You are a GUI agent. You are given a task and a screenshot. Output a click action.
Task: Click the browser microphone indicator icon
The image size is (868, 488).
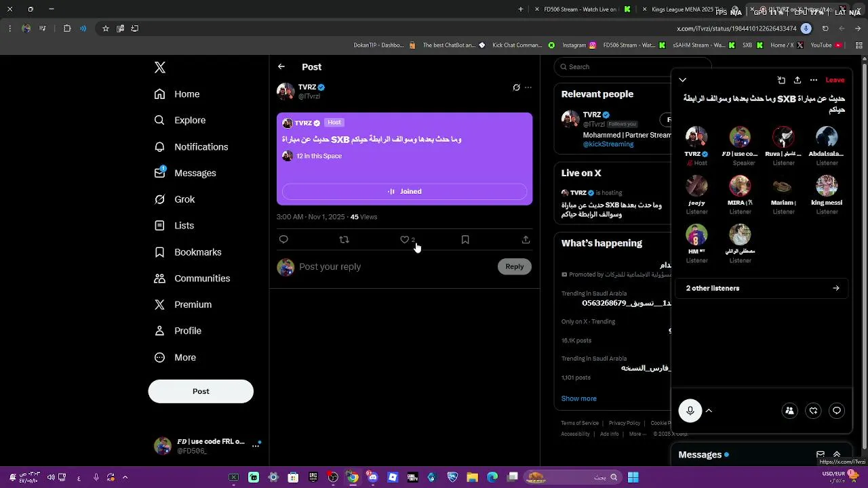(x=806, y=28)
